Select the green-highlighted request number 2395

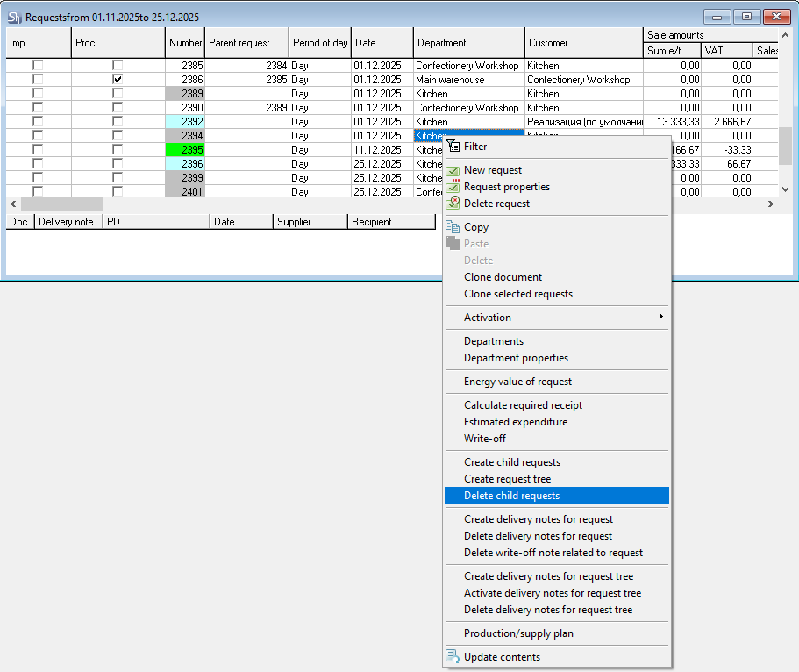point(185,150)
